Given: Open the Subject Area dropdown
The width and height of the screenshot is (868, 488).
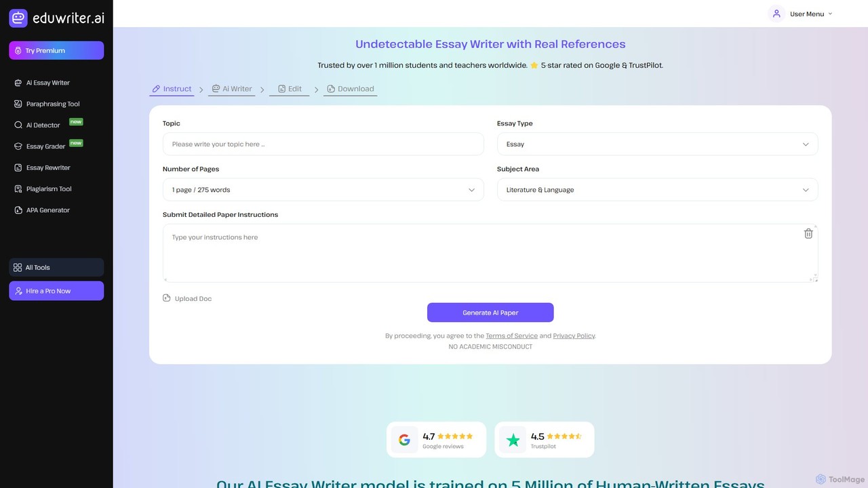Looking at the screenshot, I should 657,190.
